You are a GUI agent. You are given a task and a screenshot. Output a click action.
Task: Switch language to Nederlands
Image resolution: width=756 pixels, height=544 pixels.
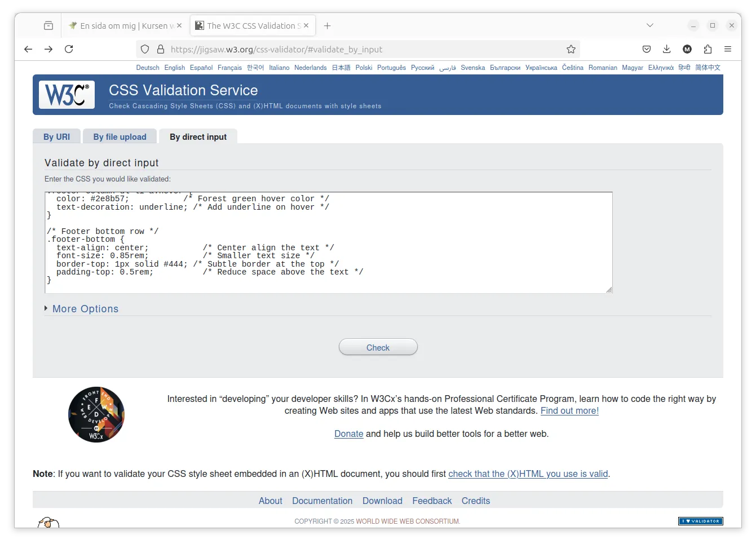click(x=311, y=68)
